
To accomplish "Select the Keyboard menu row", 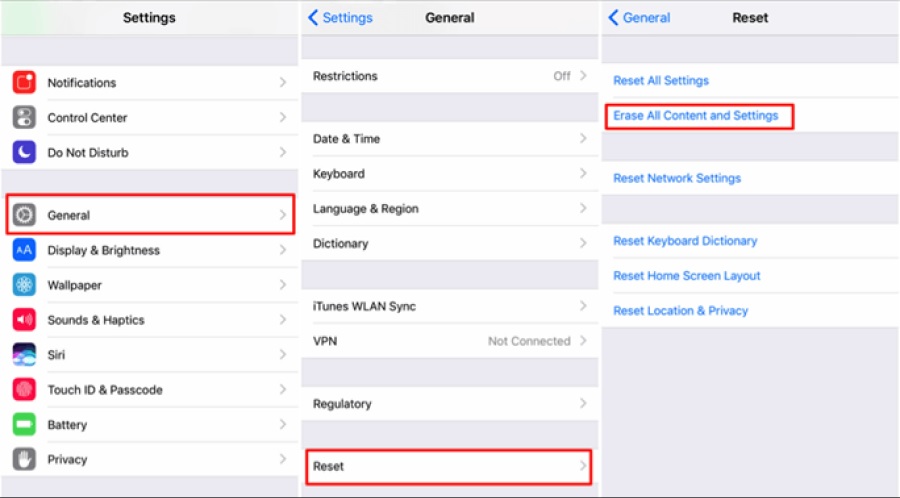I will 449,174.
